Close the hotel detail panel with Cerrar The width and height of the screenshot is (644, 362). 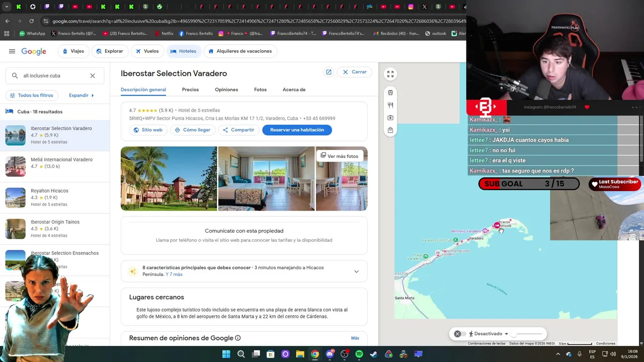click(355, 72)
